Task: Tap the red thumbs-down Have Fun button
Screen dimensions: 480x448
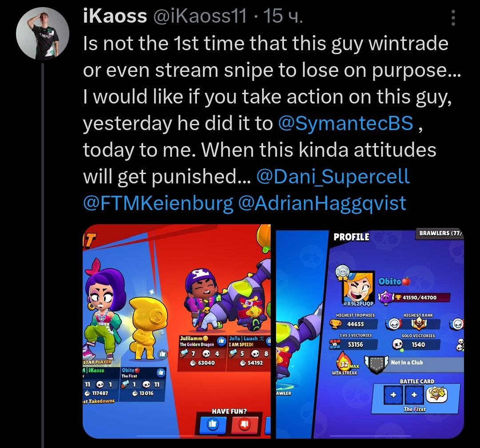Action: pos(244,424)
